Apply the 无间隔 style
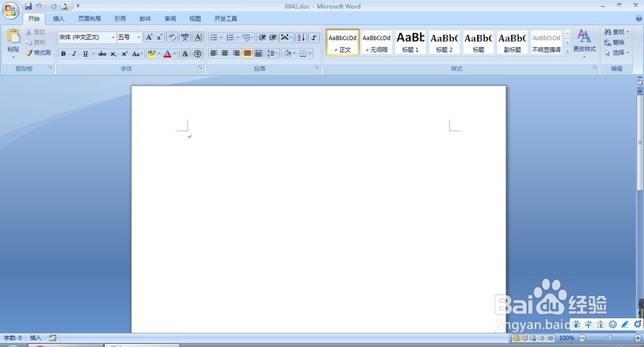Image resolution: width=644 pixels, height=347 pixels. coord(377,42)
